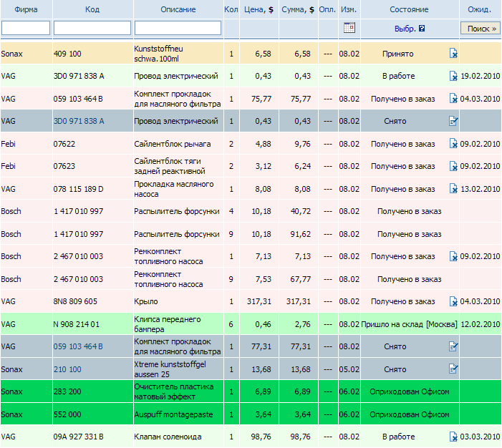Click the Изм. column header
502x448 pixels.
coord(349,9)
